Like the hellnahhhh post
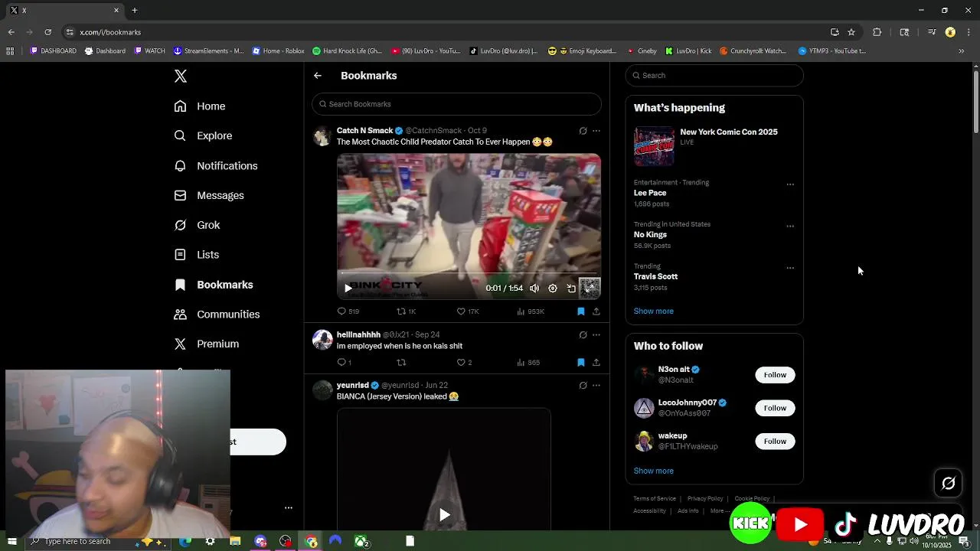 point(464,363)
